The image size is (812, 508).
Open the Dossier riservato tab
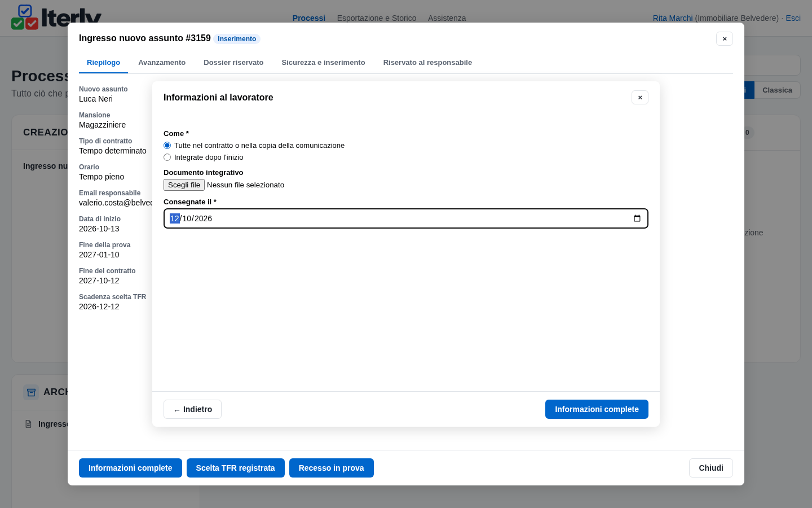[x=233, y=63]
